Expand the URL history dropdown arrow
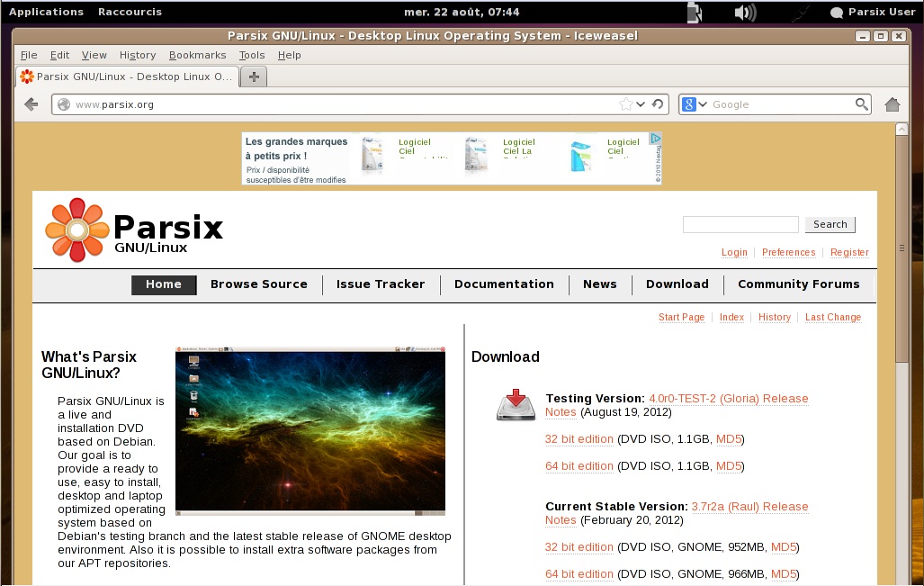The width and height of the screenshot is (924, 586). click(641, 104)
